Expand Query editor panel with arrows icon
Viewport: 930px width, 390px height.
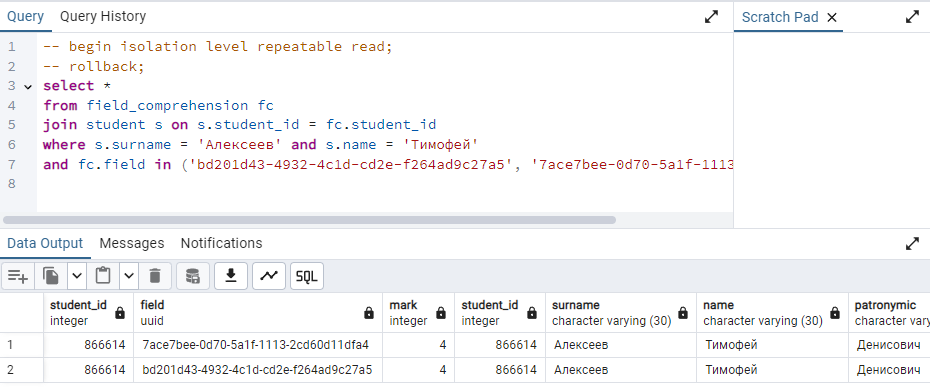pyautogui.click(x=711, y=17)
